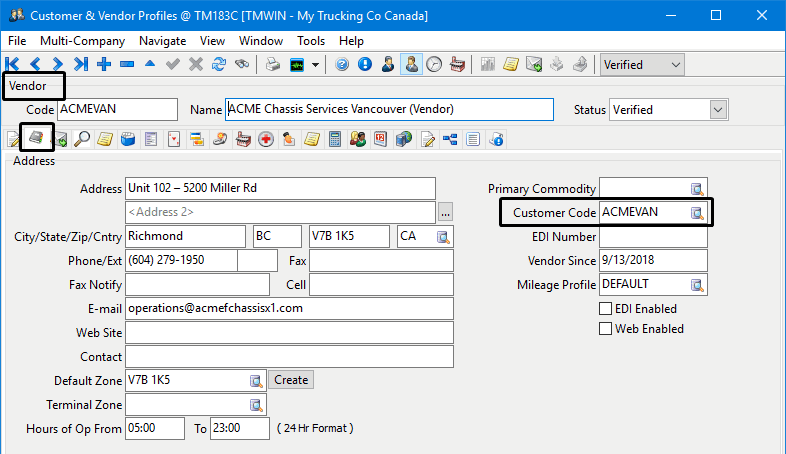The image size is (786, 454).
Task: Open the clock icon in toolbar
Action: click(434, 65)
